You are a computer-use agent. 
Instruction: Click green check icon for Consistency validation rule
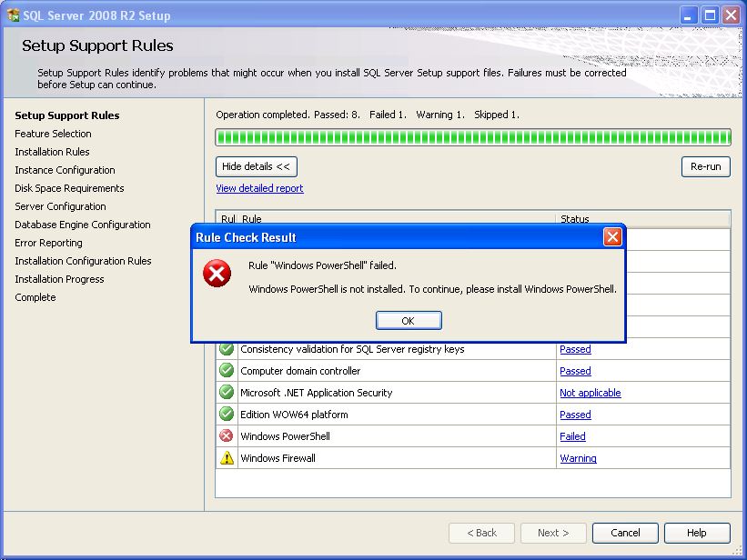pyautogui.click(x=227, y=349)
